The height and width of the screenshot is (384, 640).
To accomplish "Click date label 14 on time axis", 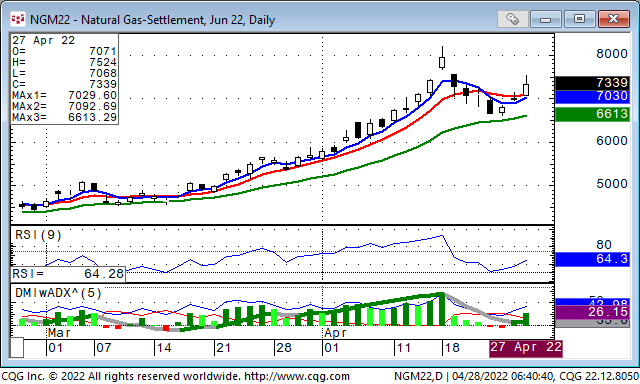I will (164, 348).
